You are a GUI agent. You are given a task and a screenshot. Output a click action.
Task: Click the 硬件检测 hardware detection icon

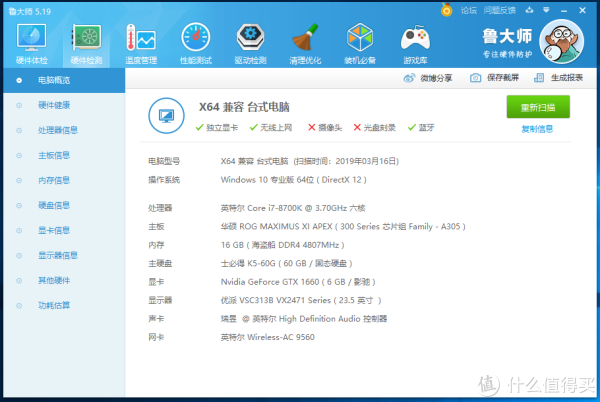(x=86, y=43)
